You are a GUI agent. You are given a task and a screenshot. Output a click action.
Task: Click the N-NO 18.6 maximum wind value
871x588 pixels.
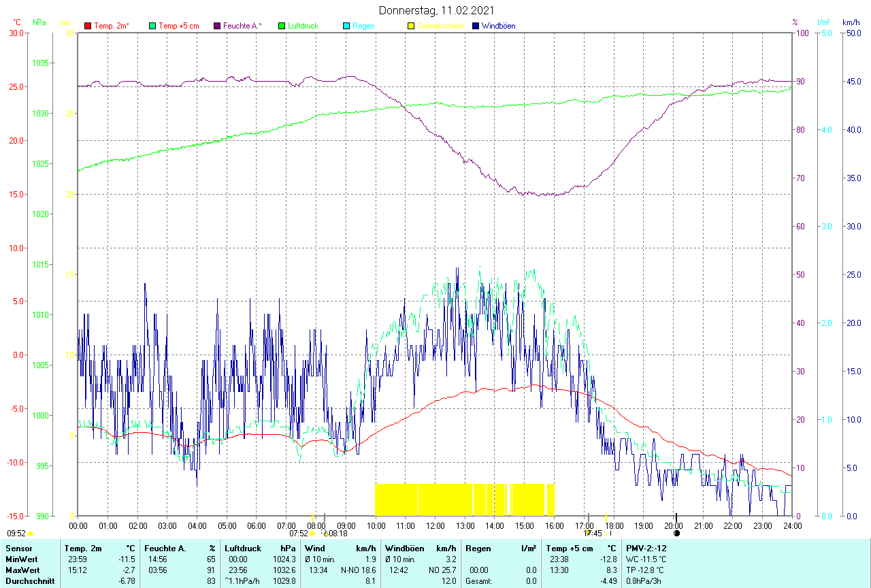click(359, 570)
